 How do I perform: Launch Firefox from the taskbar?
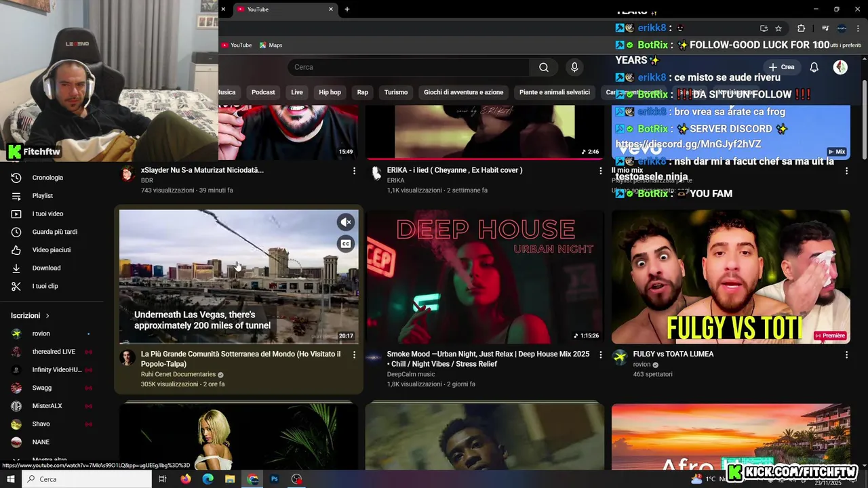coord(185,479)
